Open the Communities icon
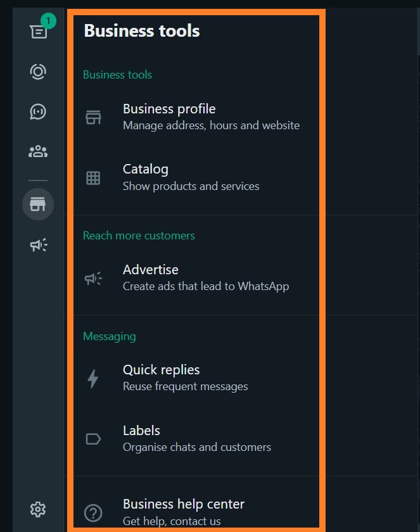Screen dimensions: 420x532 pyautogui.click(x=38, y=151)
